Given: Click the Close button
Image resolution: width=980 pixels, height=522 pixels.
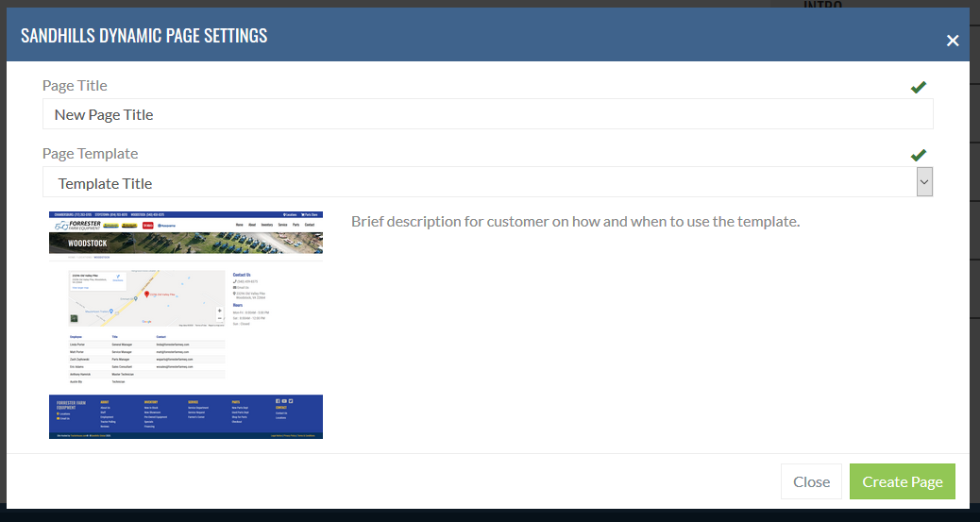Looking at the screenshot, I should [x=811, y=481].
